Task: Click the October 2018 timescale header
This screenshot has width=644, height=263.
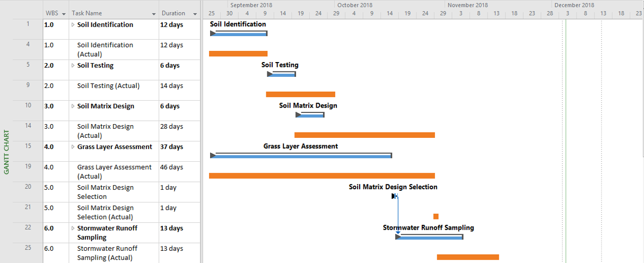Action: pos(354,5)
